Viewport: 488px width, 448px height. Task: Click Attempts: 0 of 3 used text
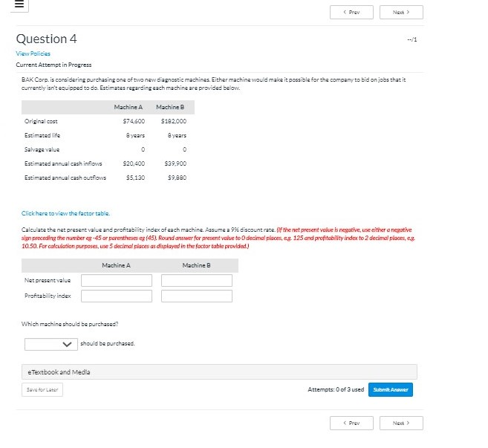click(x=336, y=389)
